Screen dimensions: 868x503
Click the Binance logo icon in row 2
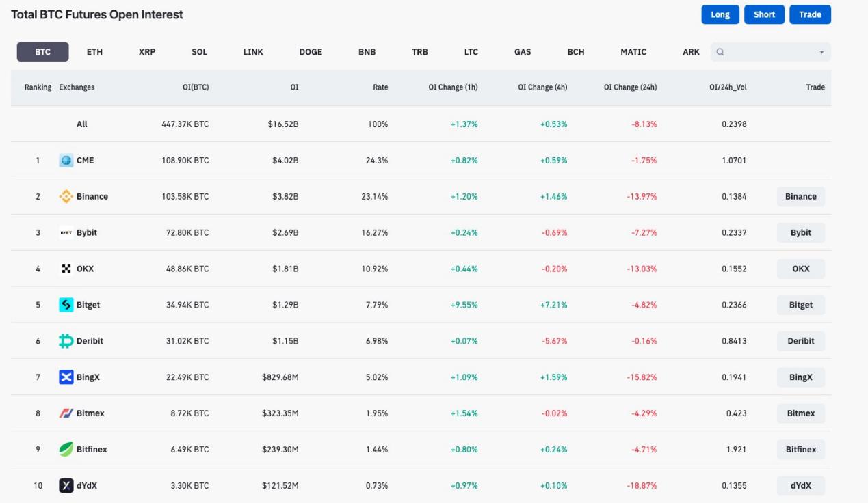click(x=66, y=197)
